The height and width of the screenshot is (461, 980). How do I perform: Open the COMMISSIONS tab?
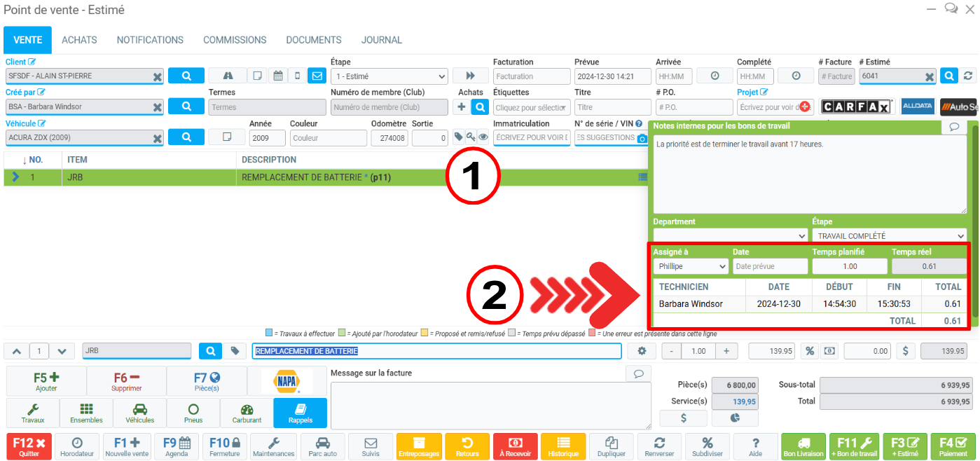coord(235,40)
